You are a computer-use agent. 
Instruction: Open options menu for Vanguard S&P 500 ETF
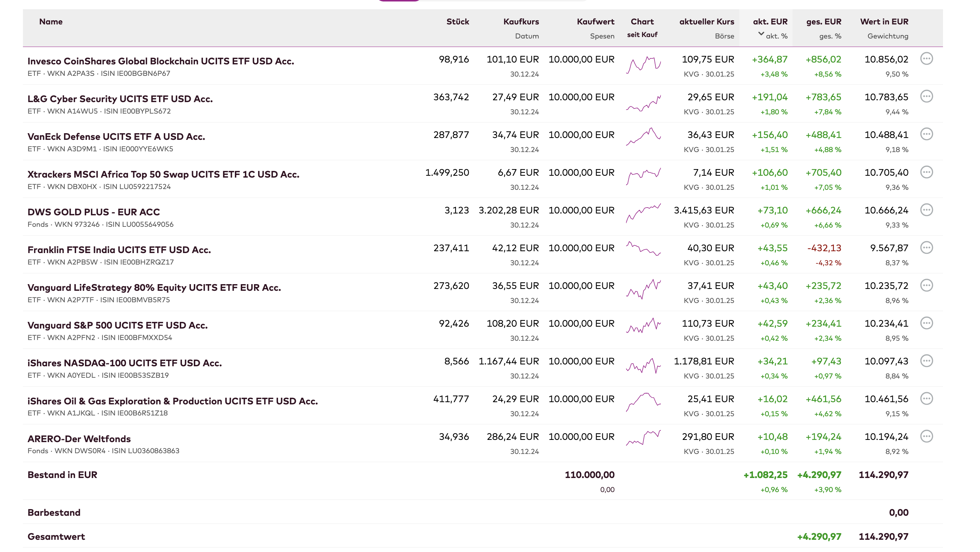click(x=926, y=323)
